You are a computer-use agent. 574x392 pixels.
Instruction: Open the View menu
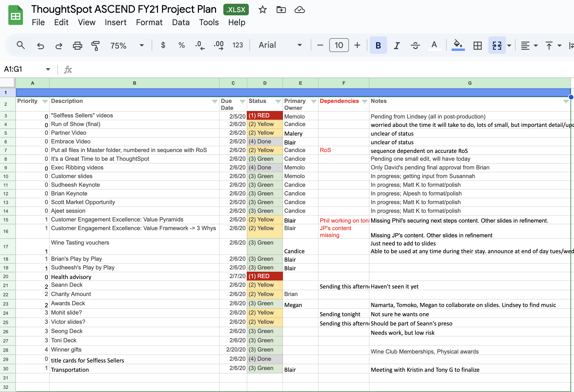coord(87,22)
